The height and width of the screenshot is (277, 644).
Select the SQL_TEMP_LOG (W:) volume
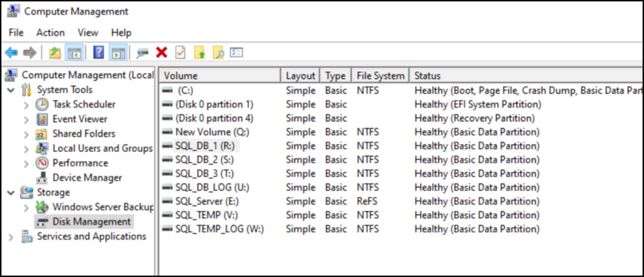401,229
